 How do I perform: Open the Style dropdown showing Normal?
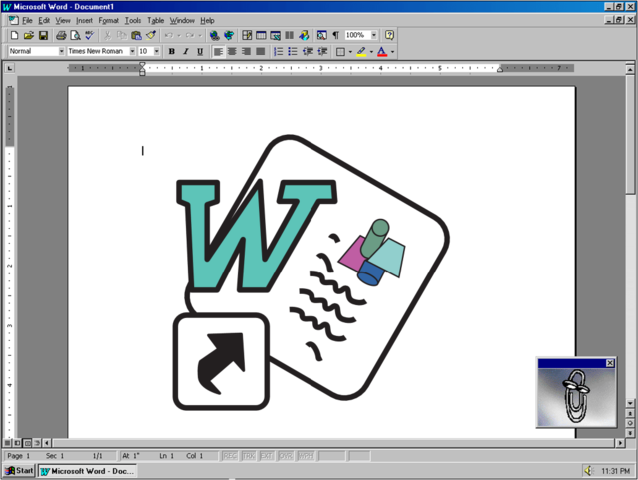click(61, 51)
